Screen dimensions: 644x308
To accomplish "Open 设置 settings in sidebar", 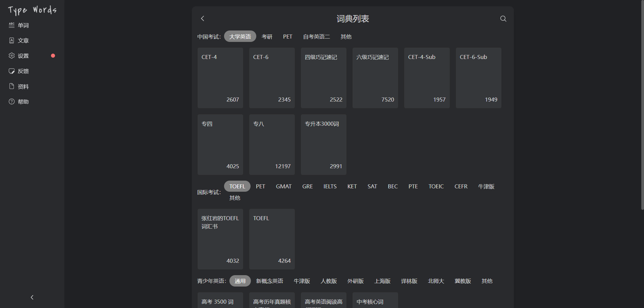I will (x=23, y=56).
